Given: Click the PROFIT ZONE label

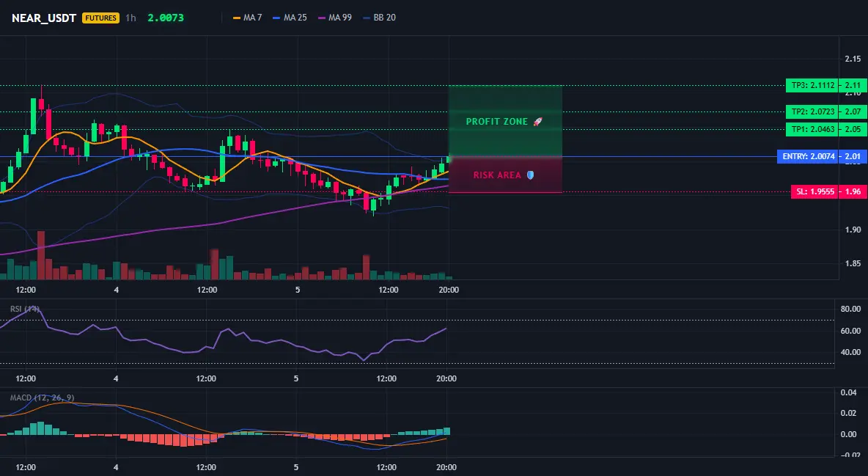Looking at the screenshot, I should coord(496,121).
